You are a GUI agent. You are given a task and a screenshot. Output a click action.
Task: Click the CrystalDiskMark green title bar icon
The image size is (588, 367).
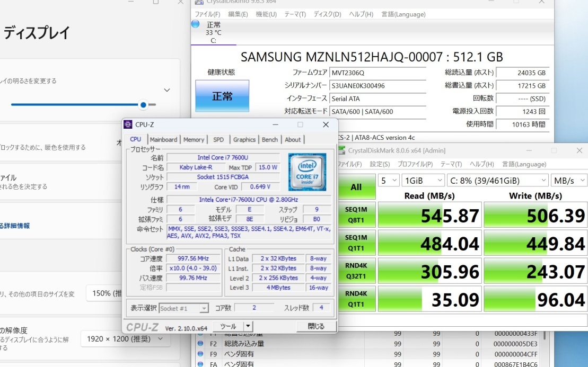pos(341,150)
